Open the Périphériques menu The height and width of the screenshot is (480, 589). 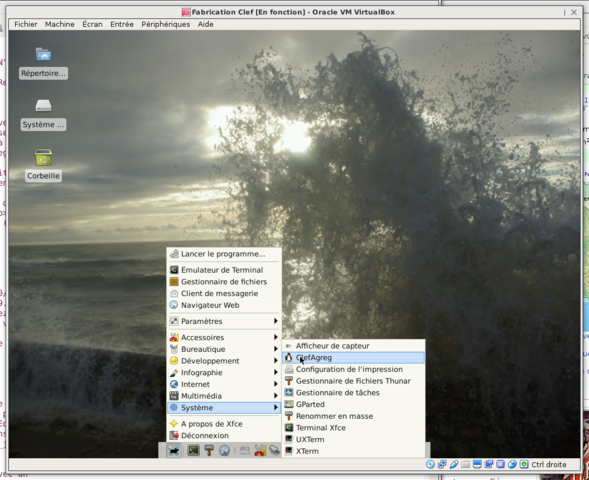pos(166,24)
